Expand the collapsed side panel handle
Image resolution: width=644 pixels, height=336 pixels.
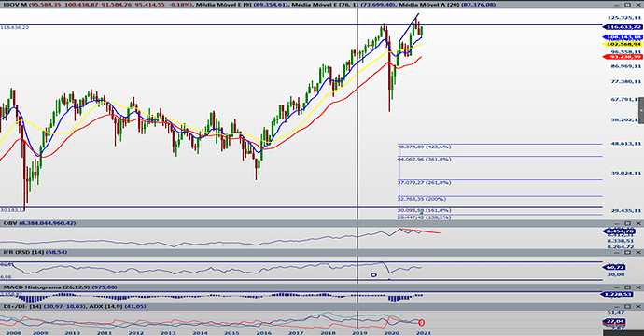tap(641, 111)
